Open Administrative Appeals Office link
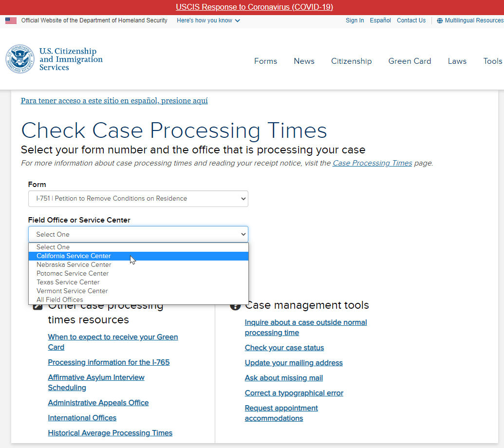The height and width of the screenshot is (448, 504). (98, 403)
